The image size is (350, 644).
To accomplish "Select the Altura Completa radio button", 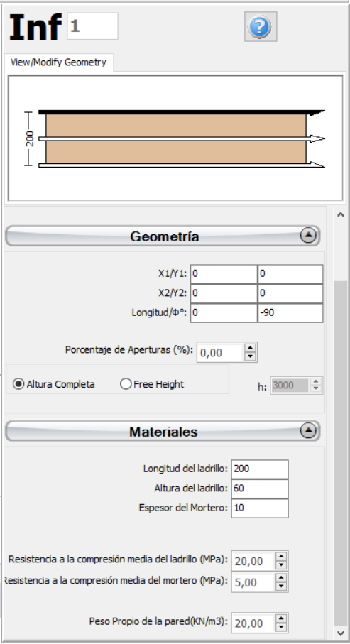I will 18,384.
